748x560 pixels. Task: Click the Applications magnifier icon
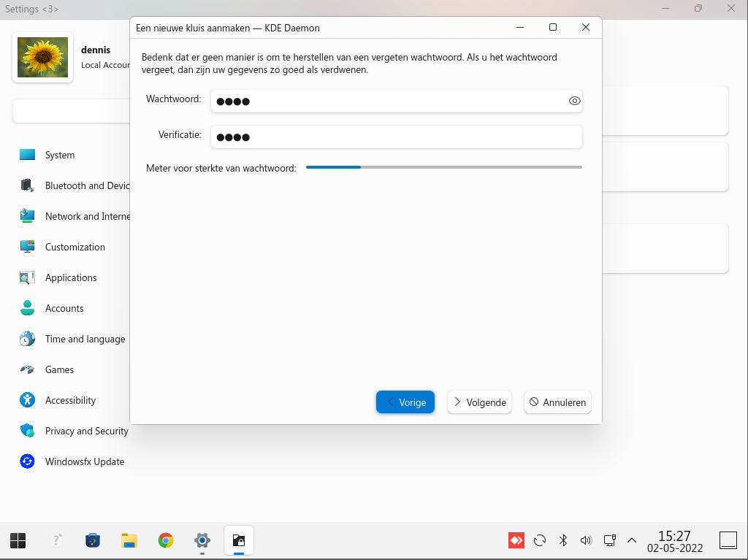[x=27, y=277]
